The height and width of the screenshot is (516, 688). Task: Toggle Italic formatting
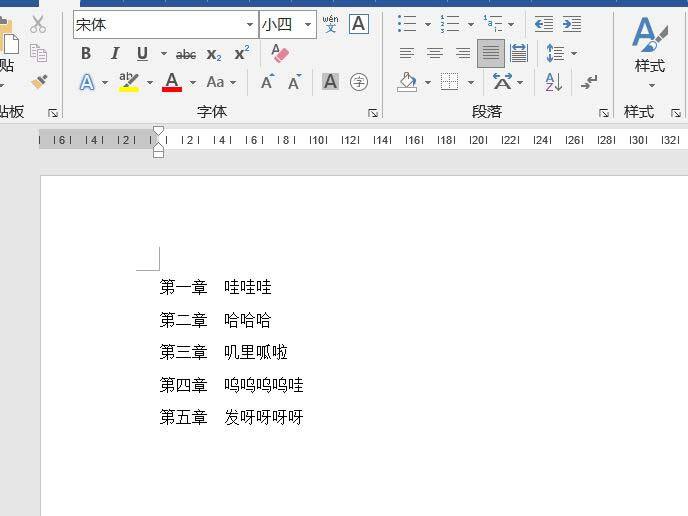click(x=115, y=54)
